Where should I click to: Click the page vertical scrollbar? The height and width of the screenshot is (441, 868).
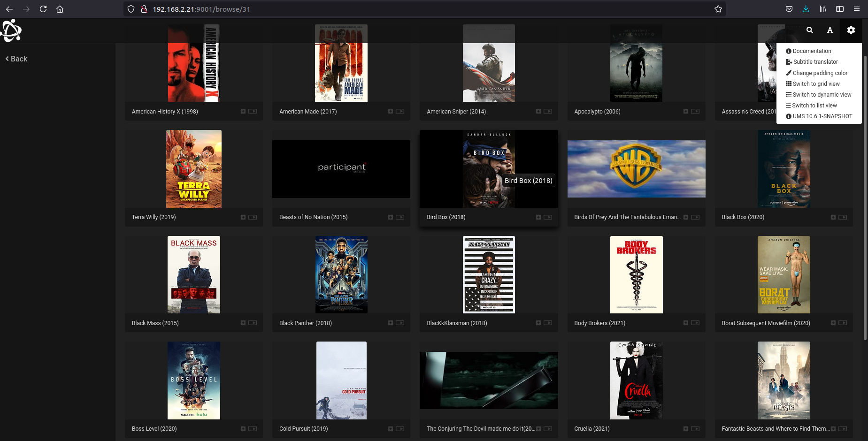pyautogui.click(x=865, y=197)
